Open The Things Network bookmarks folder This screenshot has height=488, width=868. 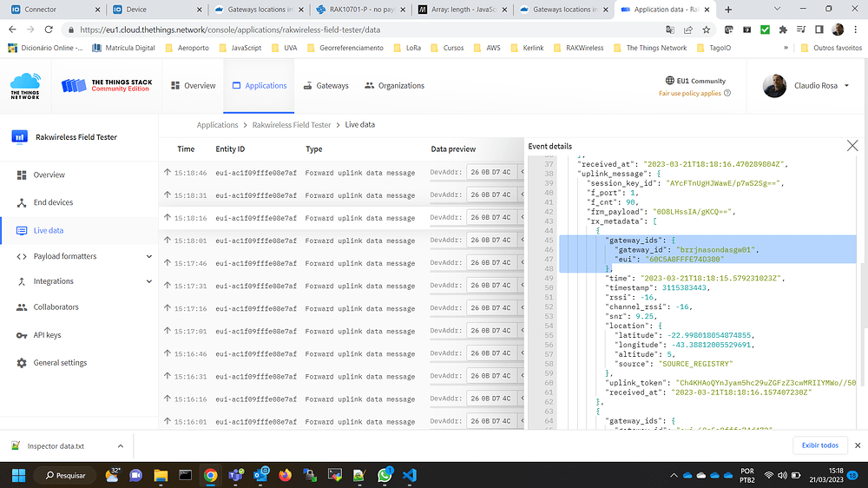coord(650,48)
